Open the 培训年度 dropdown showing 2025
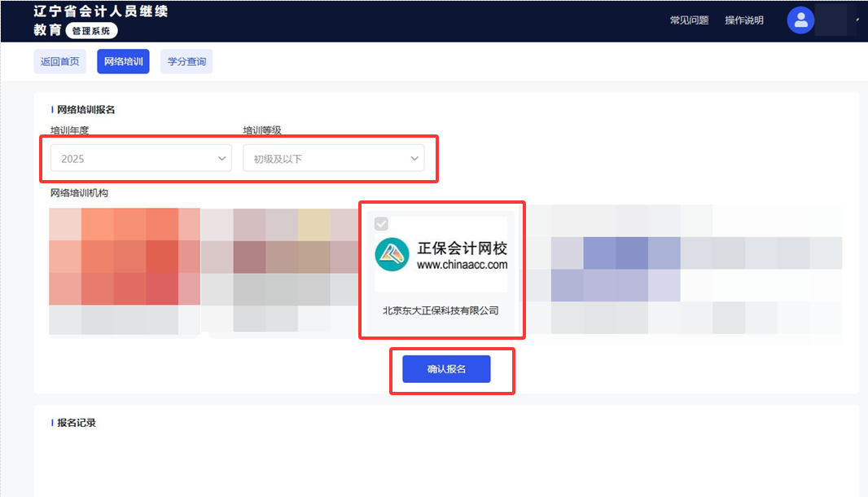This screenshot has width=868, height=497. pos(139,158)
